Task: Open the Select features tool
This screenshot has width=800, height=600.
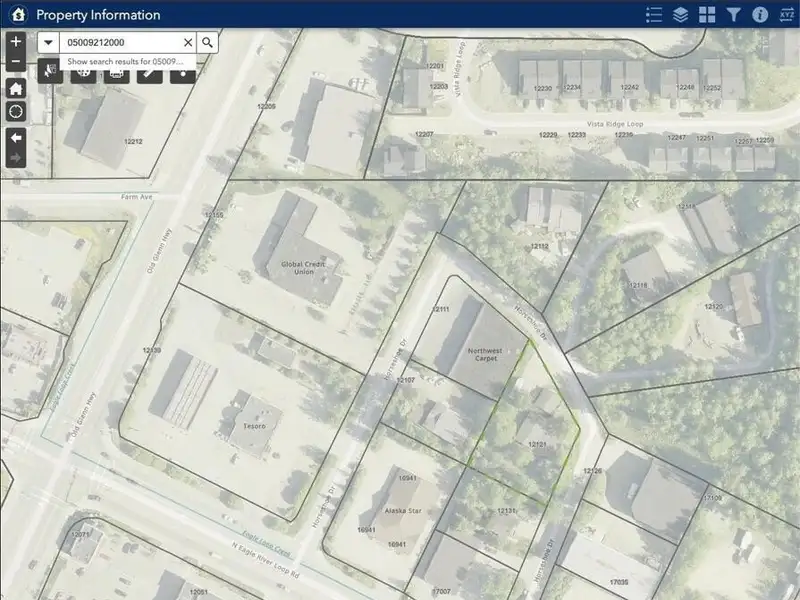Action: [50, 74]
